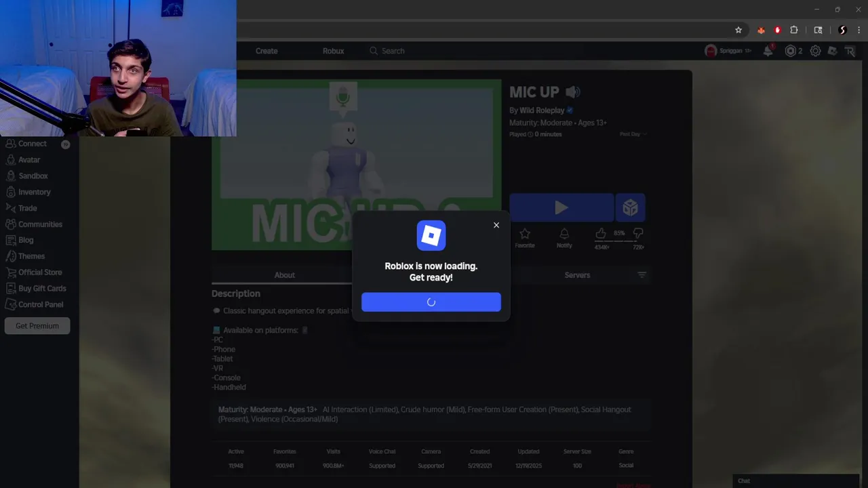This screenshot has height=488, width=868.
Task: Click the 5/29/2021 Created date
Action: coord(479,466)
